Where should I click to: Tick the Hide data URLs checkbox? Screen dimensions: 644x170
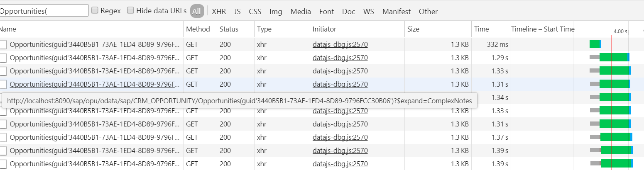point(130,10)
